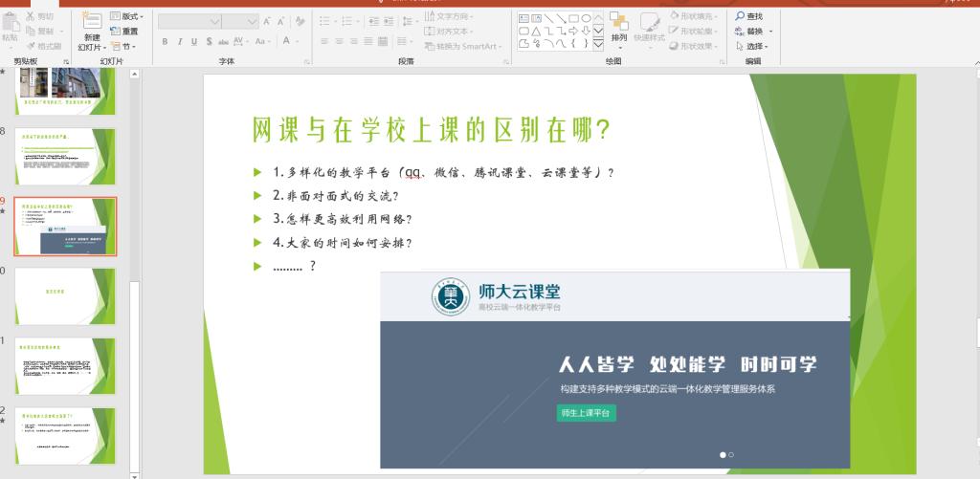Open the 版式 (Layout) dropdown
Screen dimensions: 980x479
127,16
